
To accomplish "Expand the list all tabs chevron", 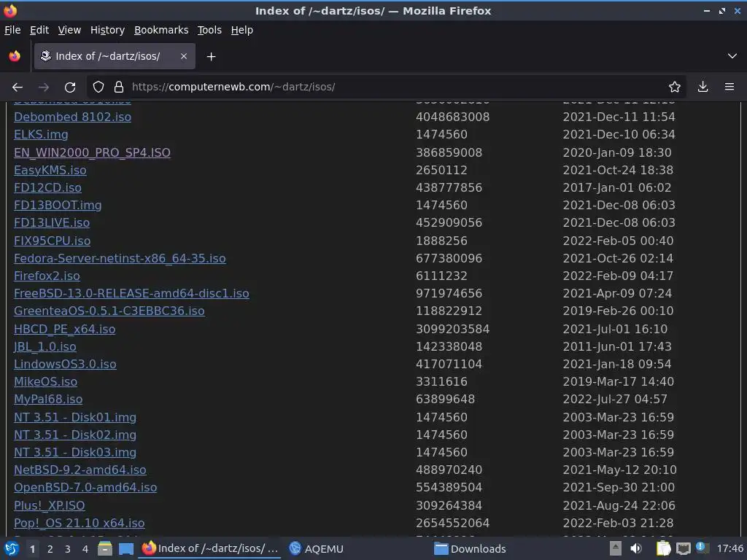I will point(732,56).
